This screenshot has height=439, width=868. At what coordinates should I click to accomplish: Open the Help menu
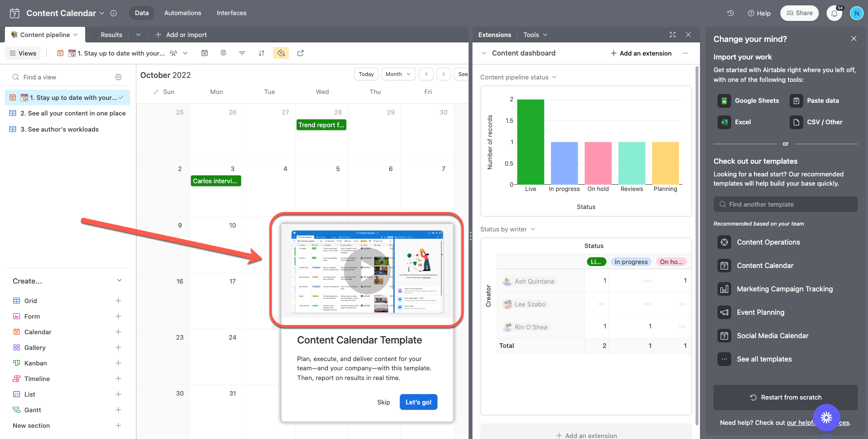point(759,13)
